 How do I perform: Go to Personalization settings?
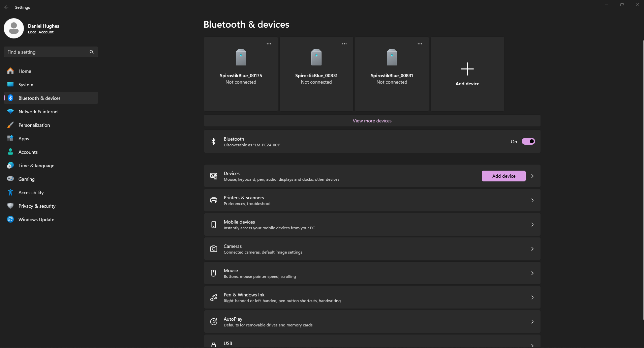click(x=51, y=125)
